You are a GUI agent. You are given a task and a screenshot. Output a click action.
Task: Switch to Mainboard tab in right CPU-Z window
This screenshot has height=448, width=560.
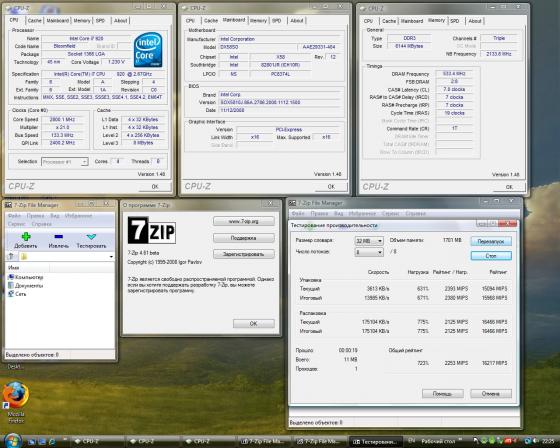tap(412, 21)
